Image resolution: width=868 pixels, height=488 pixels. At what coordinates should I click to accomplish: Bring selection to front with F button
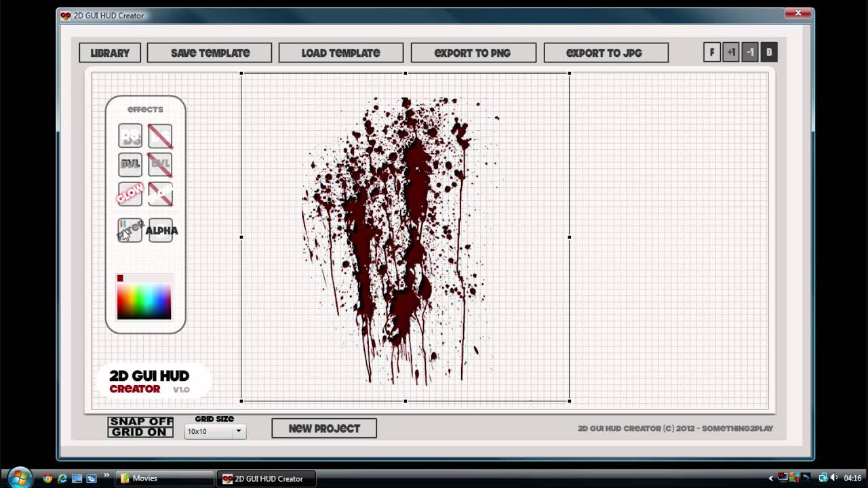tap(712, 52)
